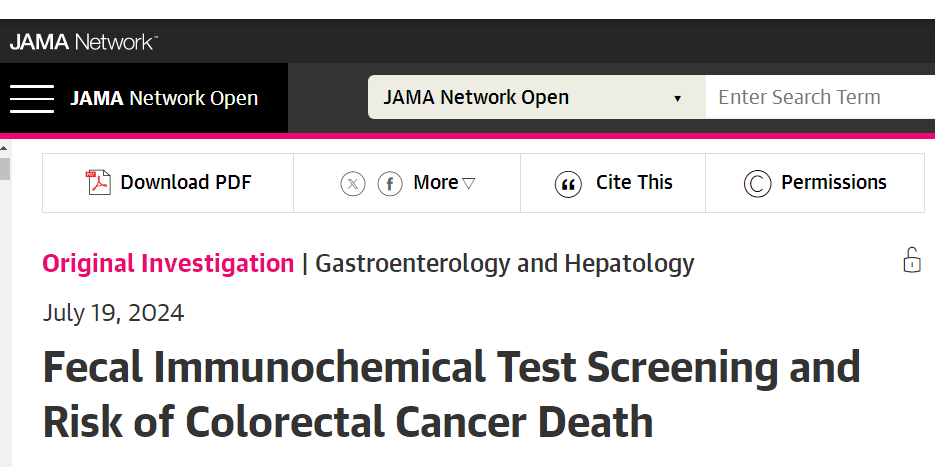
Task: Click the vertical scrollbar thumb
Action: click(x=5, y=168)
